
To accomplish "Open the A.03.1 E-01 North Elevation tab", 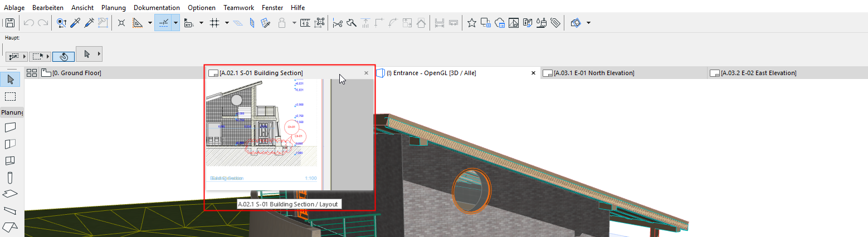I will click(594, 73).
